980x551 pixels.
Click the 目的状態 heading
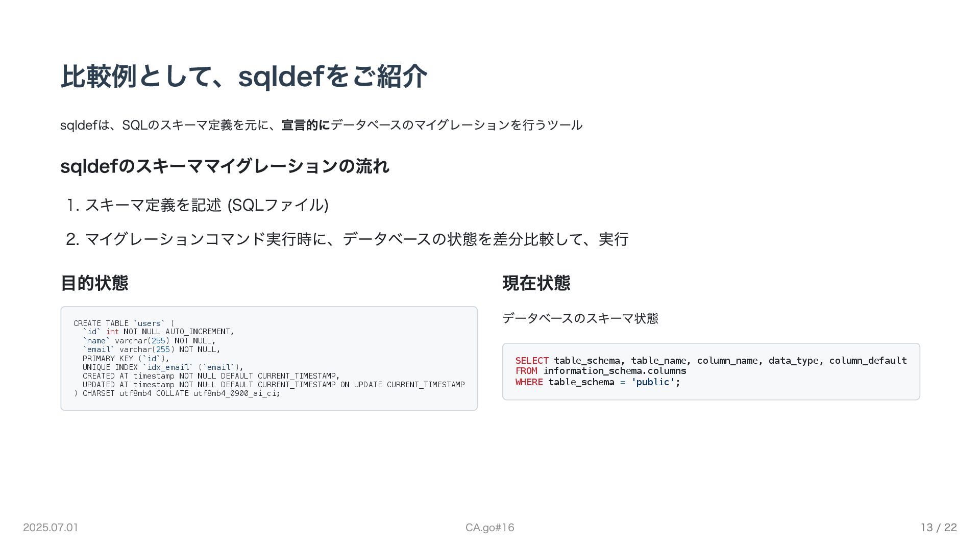pyautogui.click(x=94, y=283)
